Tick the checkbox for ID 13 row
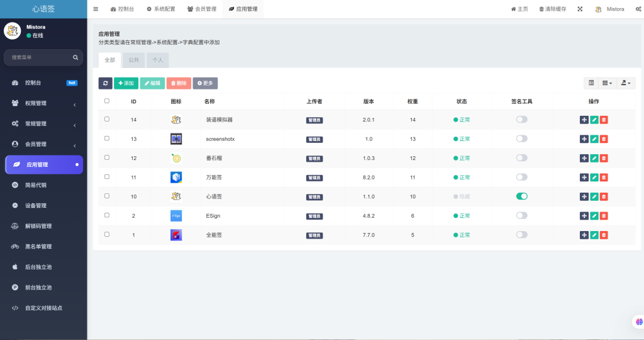Image resolution: width=644 pixels, height=340 pixels. [107, 138]
